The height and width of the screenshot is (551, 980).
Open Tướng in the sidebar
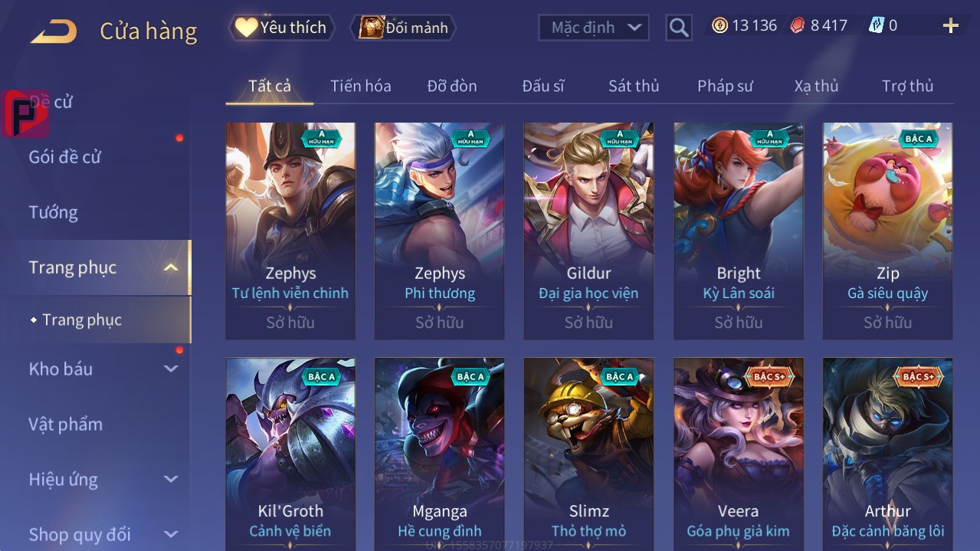pos(54,212)
